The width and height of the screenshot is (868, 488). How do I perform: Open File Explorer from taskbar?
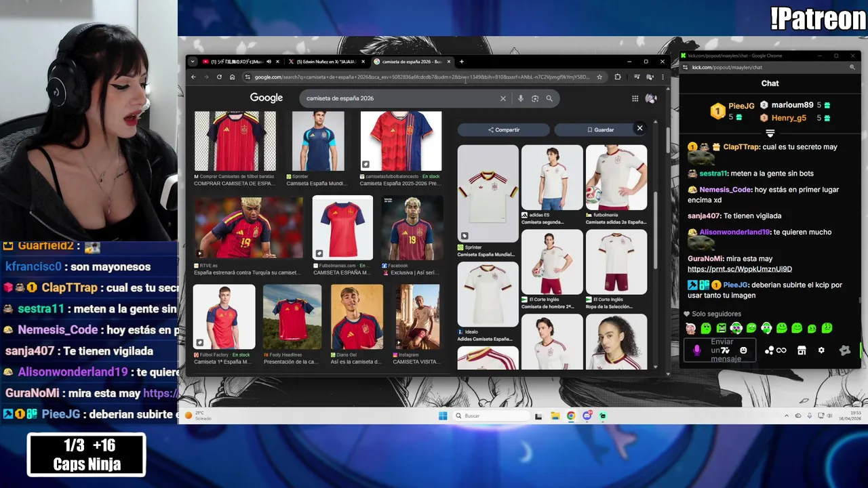point(555,415)
